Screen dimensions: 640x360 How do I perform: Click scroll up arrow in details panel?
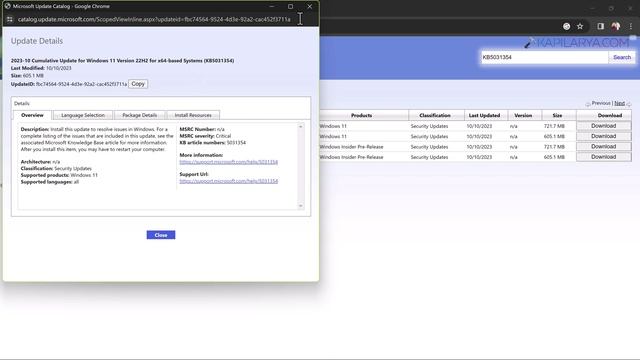[301, 127]
